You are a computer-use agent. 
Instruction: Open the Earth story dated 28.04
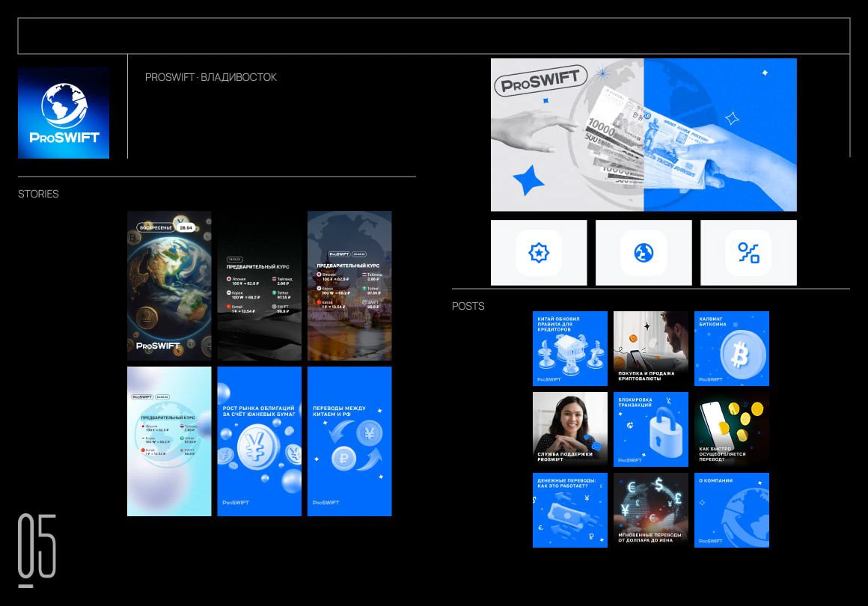click(x=168, y=285)
